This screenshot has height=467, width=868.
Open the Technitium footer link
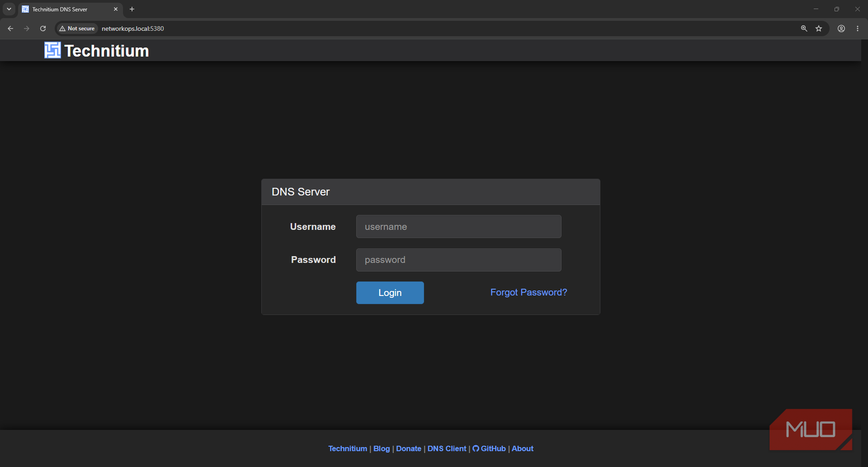coord(348,448)
